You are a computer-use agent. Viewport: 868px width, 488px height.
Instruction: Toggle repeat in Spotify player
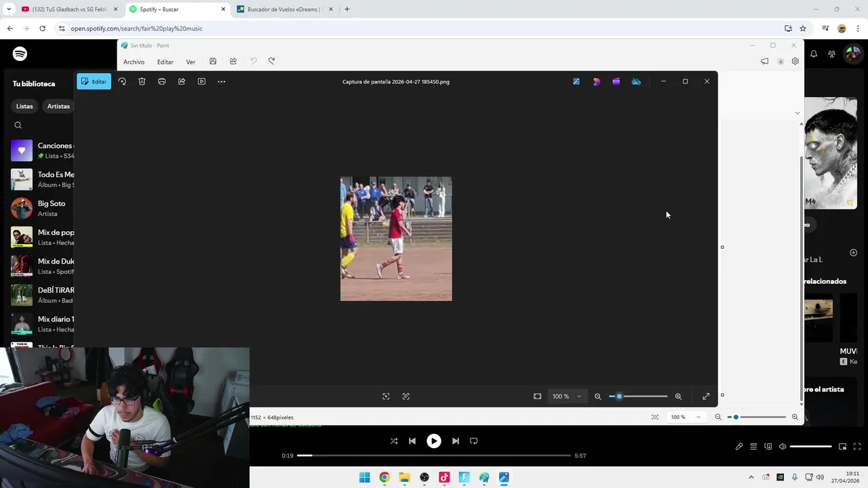coord(474,441)
